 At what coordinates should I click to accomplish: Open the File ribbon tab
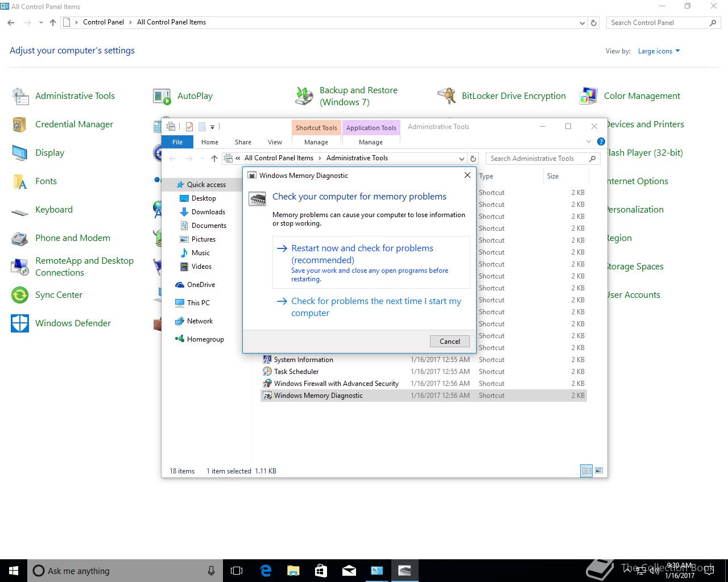(x=177, y=142)
